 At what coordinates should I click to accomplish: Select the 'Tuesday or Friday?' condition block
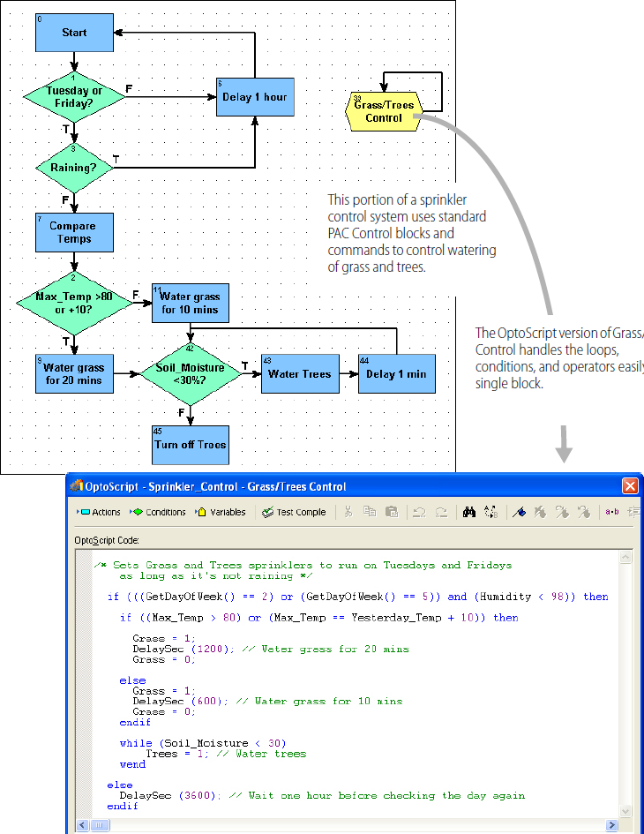click(x=74, y=97)
